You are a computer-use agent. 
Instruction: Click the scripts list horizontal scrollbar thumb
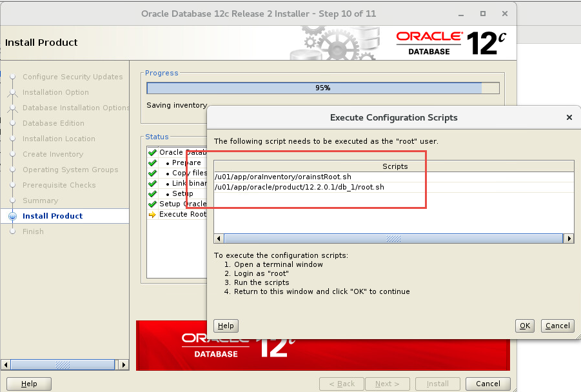click(x=393, y=239)
